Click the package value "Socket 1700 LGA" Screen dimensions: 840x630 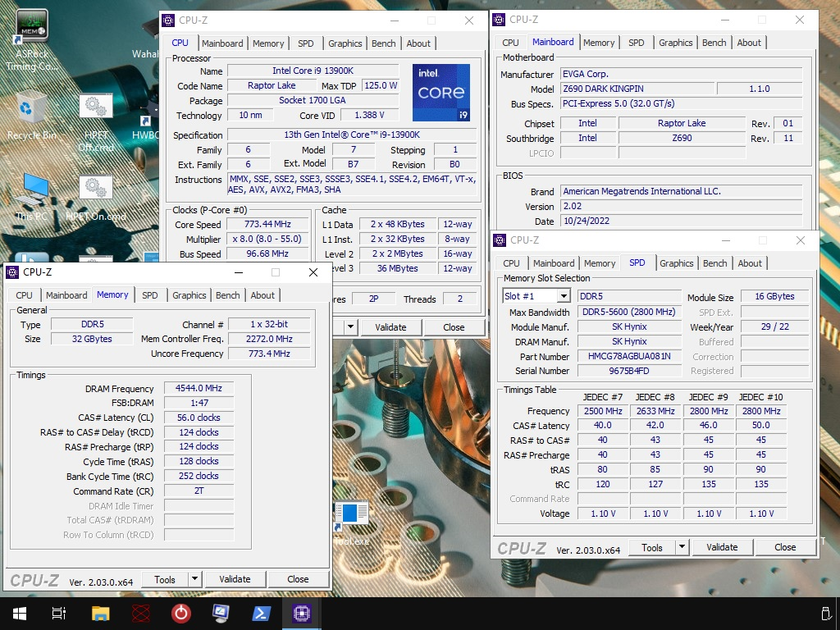tap(313, 100)
